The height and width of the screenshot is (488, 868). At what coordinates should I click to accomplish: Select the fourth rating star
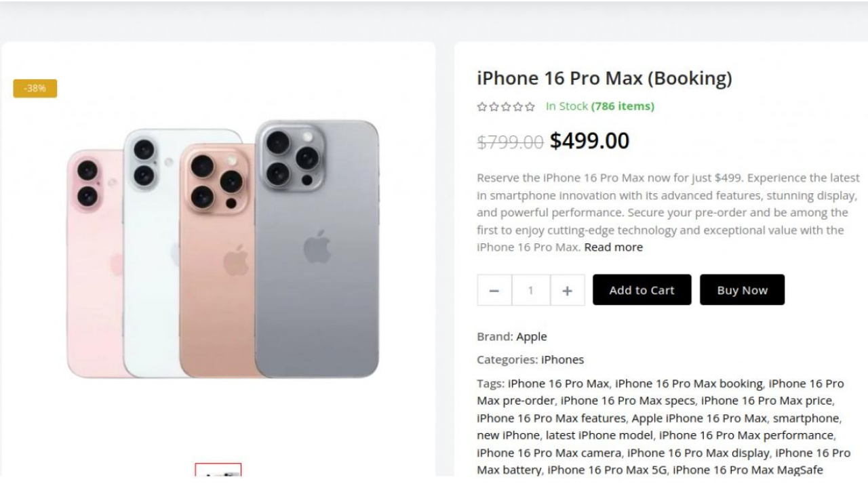(x=518, y=106)
